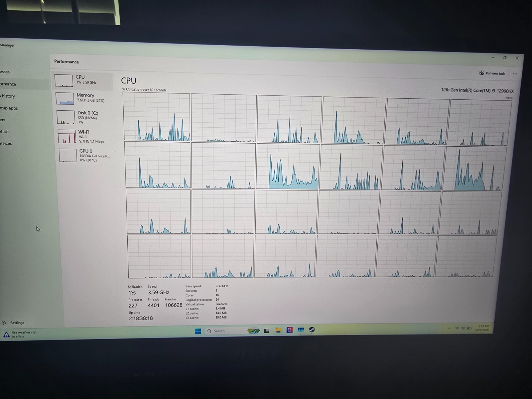Image resolution: width=532 pixels, height=399 pixels.
Task: Click the Threads value 4401
Action: tap(154, 305)
